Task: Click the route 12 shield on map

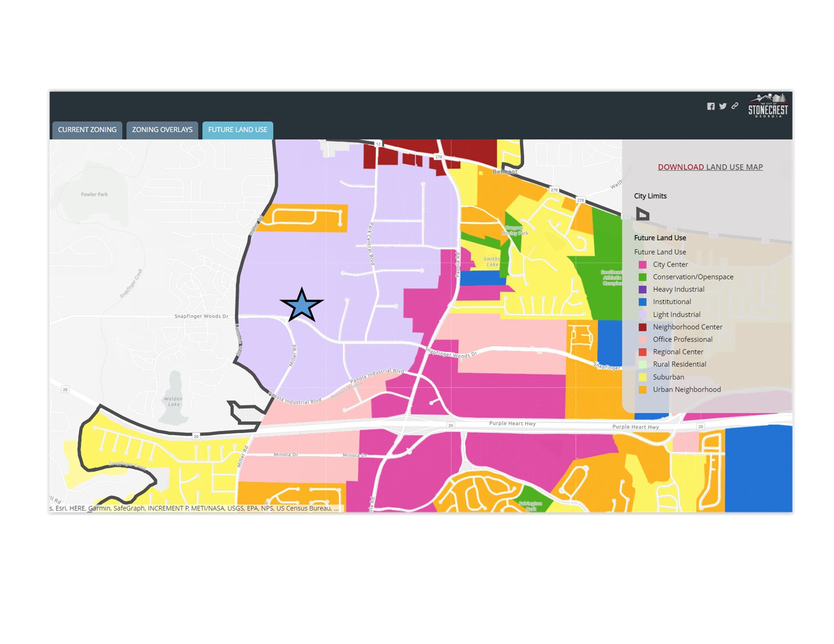Action: click(378, 144)
